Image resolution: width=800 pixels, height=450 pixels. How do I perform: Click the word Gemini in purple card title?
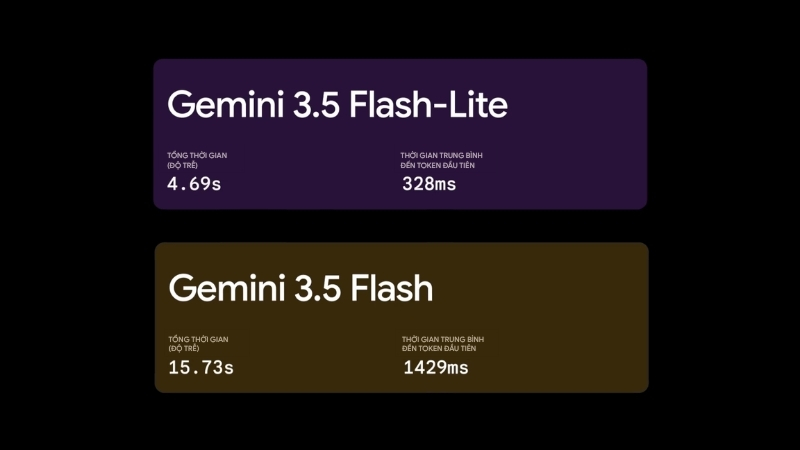[x=226, y=105]
